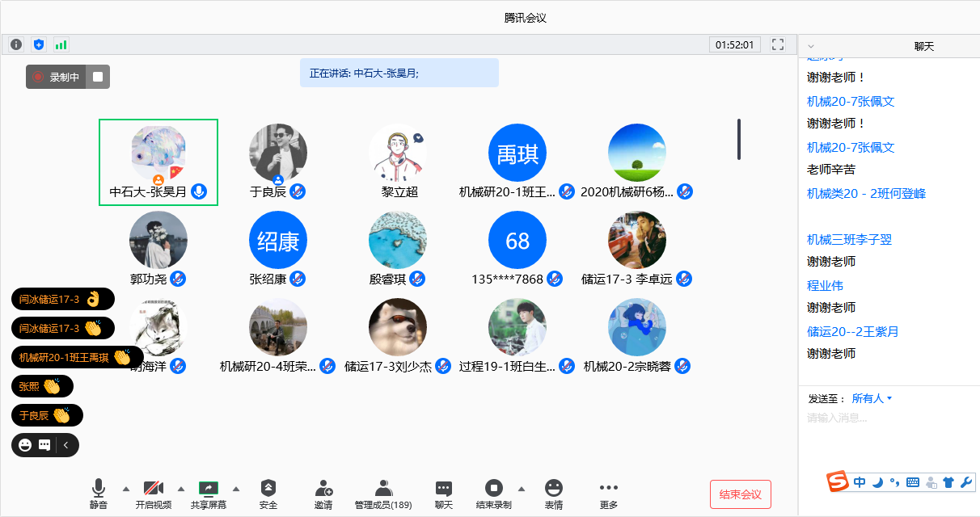
Task: Click the 机械20-7张佩文 sender name
Action: [851, 102]
